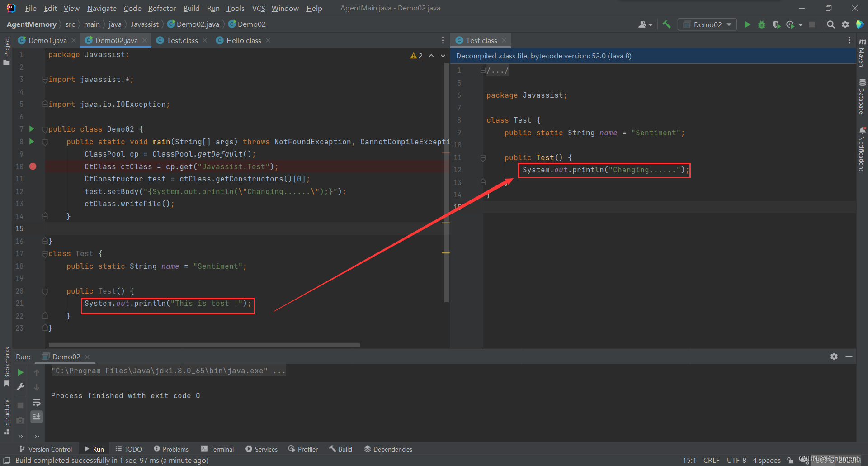The height and width of the screenshot is (466, 868).
Task: Switch to the Demo1.java tab
Action: pos(47,40)
